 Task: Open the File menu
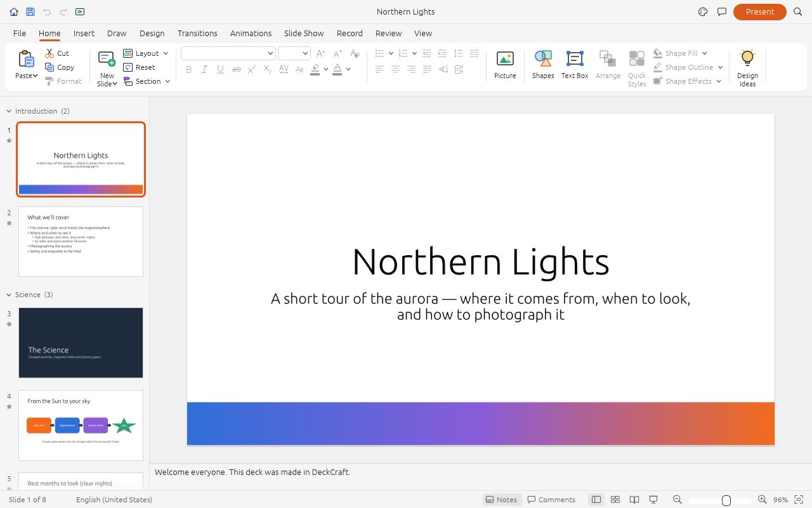20,33
